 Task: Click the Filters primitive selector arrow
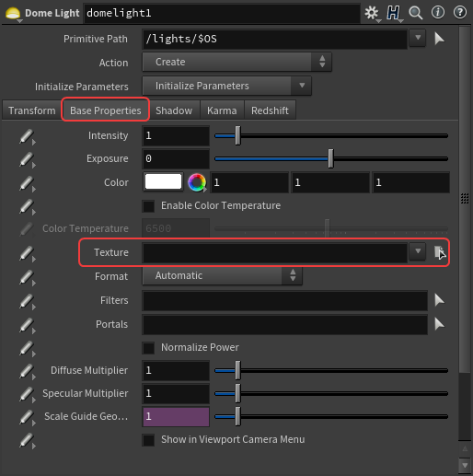point(439,300)
